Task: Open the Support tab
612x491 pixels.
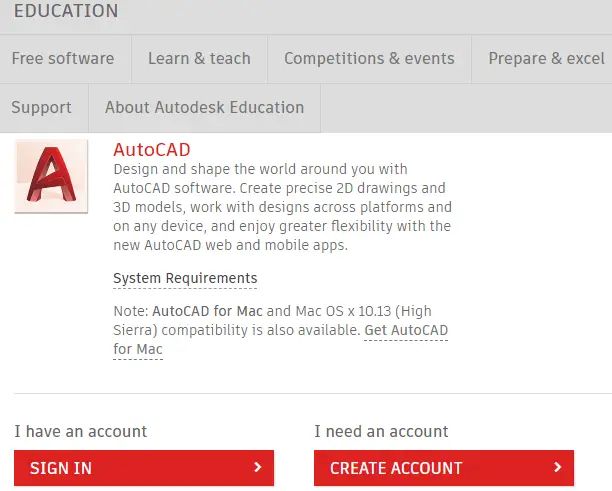Action: tap(42, 108)
